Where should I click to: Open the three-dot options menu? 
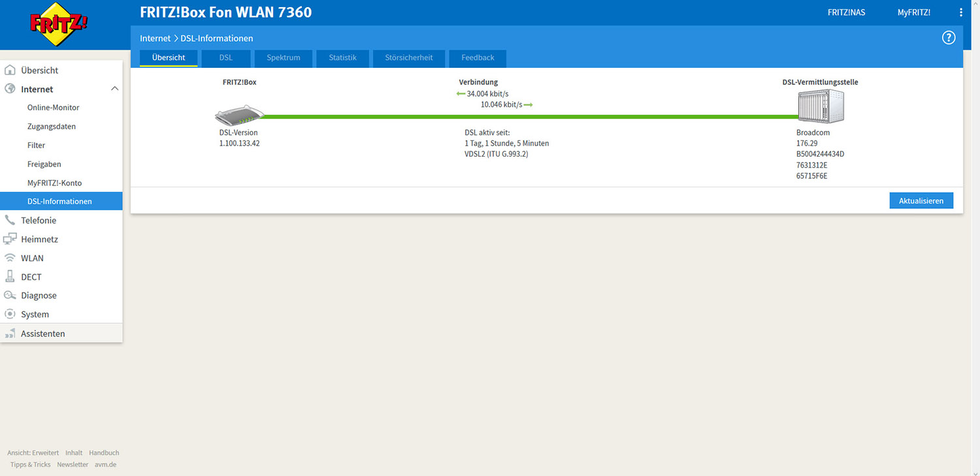coord(960,12)
